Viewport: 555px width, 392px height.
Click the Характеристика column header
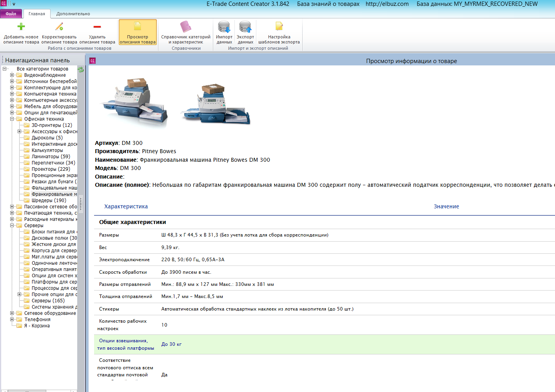[126, 206]
